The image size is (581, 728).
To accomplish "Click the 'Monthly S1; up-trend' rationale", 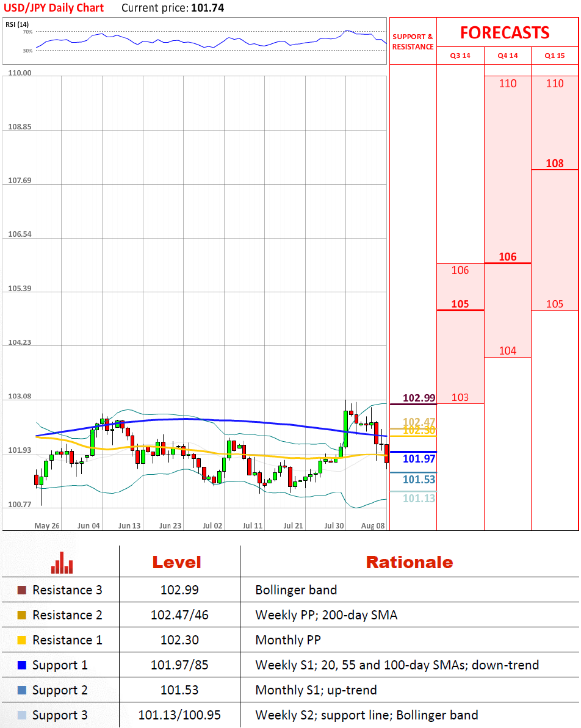I will pos(316,690).
